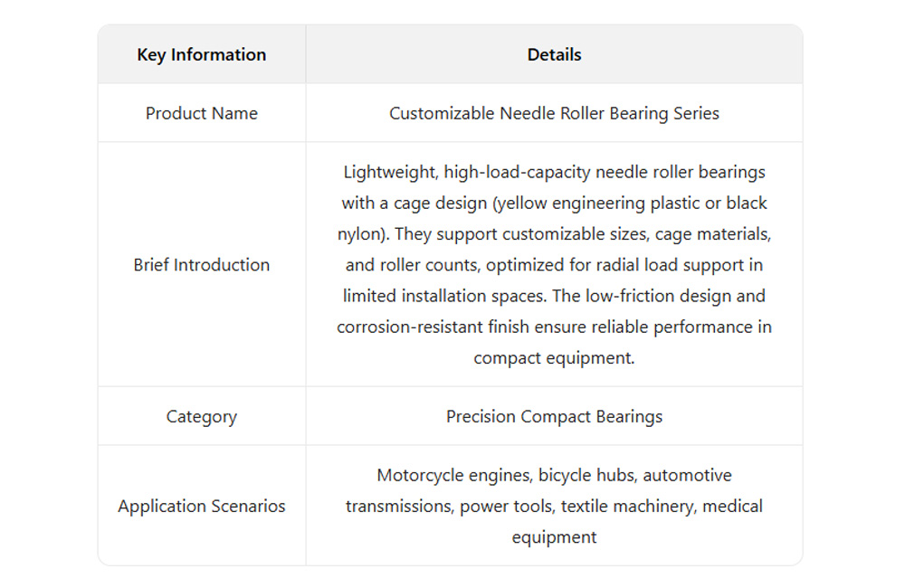Click the phrase "compact equipment."

[554, 357]
